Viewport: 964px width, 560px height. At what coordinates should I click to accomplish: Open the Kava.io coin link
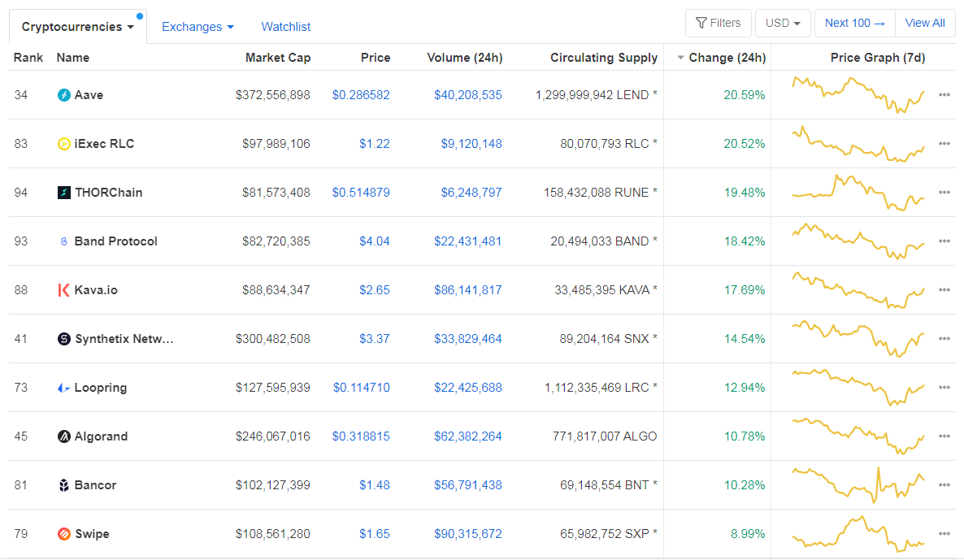pos(96,290)
